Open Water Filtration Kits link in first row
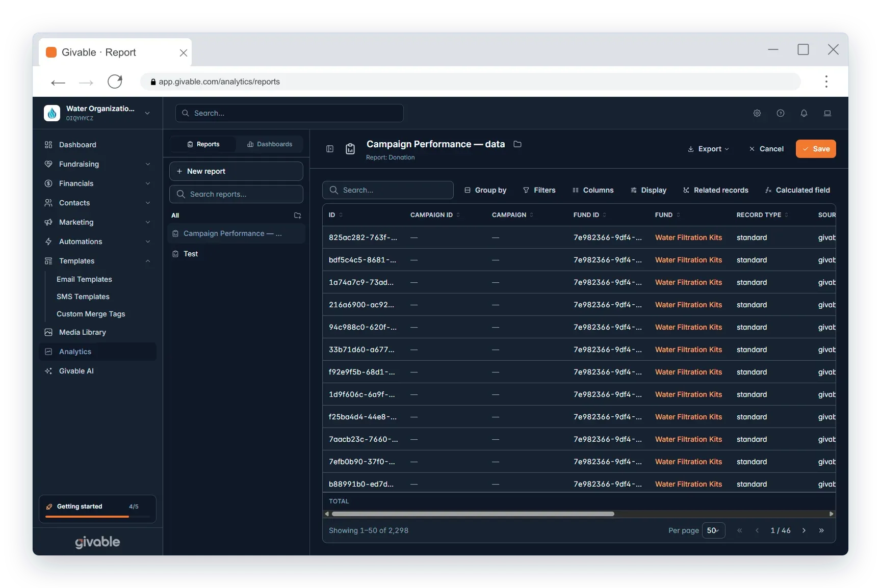This screenshot has height=588, width=881. tap(688, 237)
